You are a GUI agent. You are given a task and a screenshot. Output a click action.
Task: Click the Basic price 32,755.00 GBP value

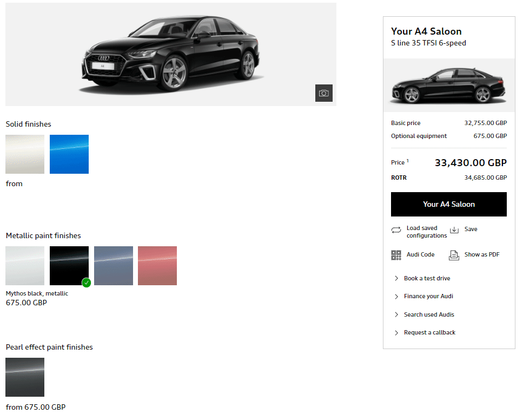click(485, 123)
